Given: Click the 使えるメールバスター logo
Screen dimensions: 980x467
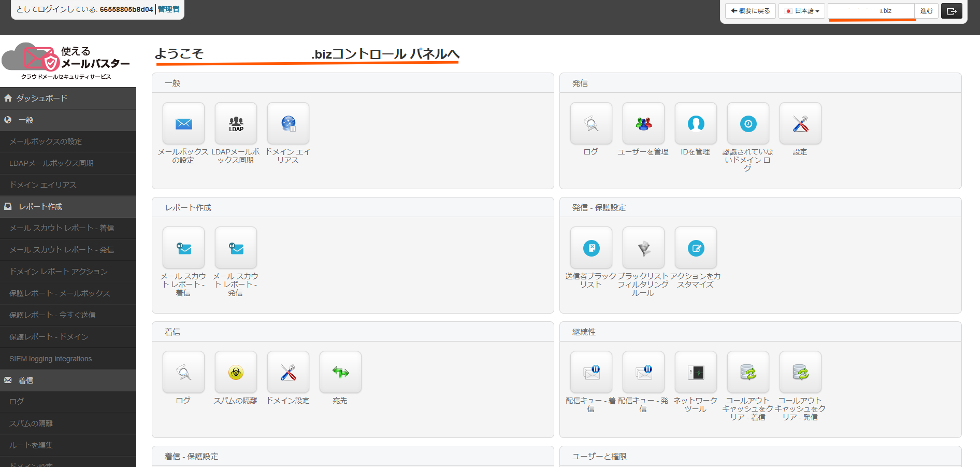Looking at the screenshot, I should (x=66, y=62).
